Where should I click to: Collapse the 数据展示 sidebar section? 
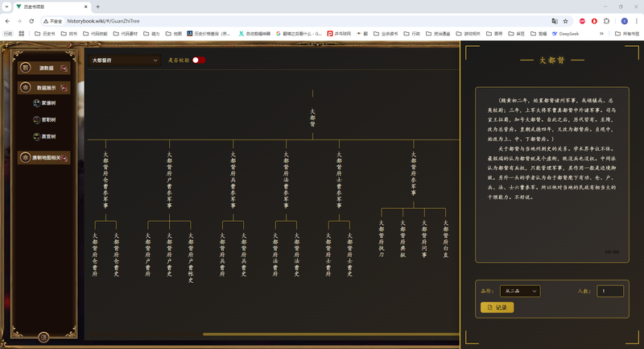44,88
